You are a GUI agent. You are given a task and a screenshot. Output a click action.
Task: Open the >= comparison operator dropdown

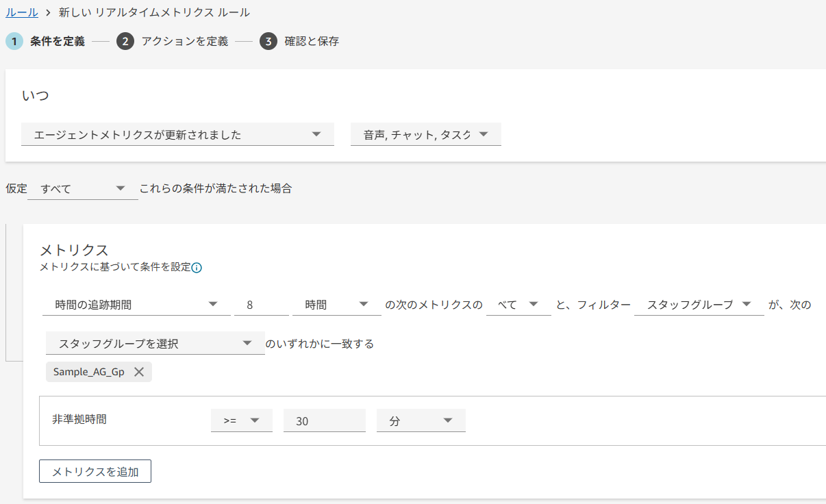click(x=241, y=421)
